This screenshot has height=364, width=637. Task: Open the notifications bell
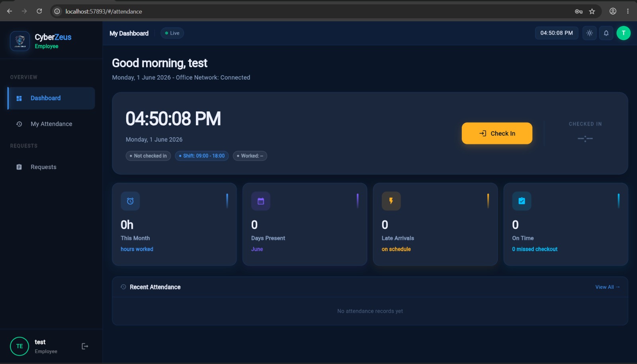606,33
